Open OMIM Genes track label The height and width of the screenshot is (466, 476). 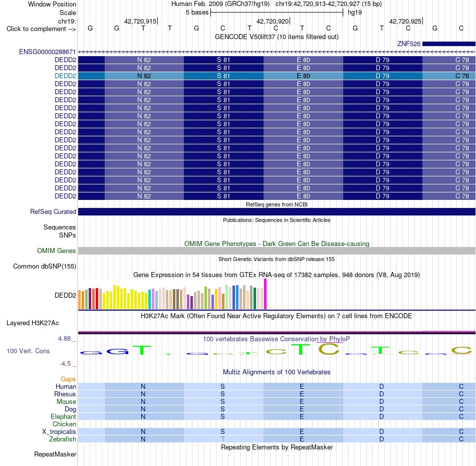click(x=56, y=251)
